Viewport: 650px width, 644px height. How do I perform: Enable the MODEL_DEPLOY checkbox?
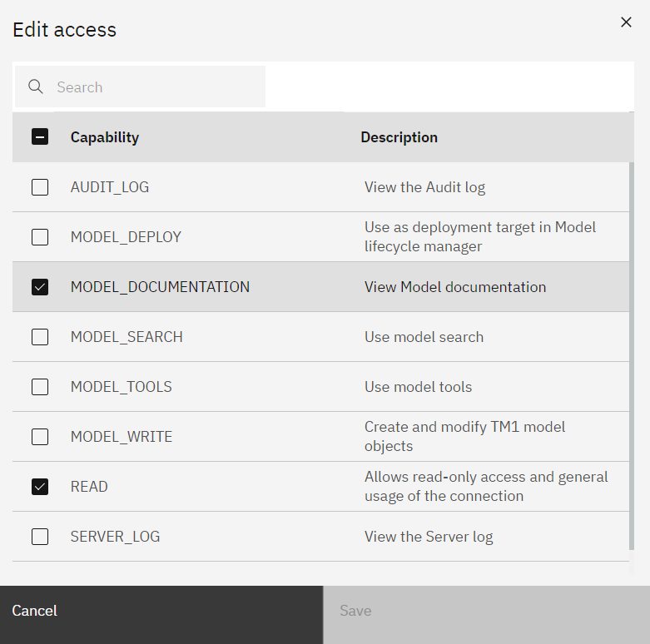tap(40, 237)
